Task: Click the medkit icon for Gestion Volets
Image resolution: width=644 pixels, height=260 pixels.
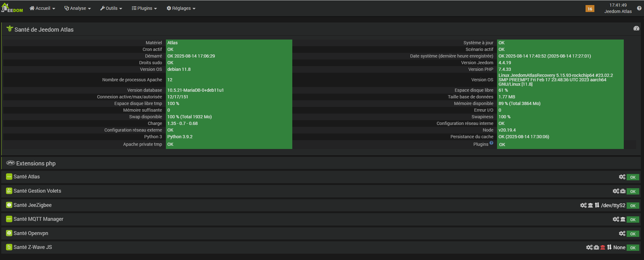Action: (623, 191)
